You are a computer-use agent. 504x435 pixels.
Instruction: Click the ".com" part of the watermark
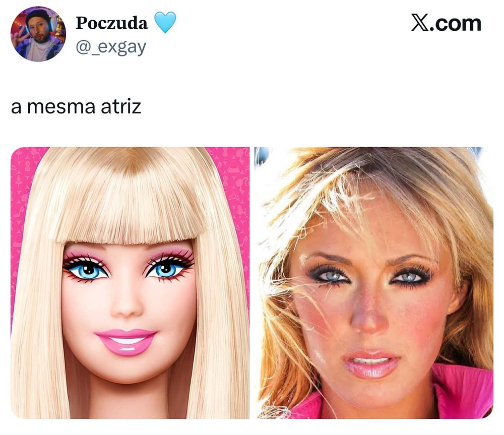pos(455,24)
